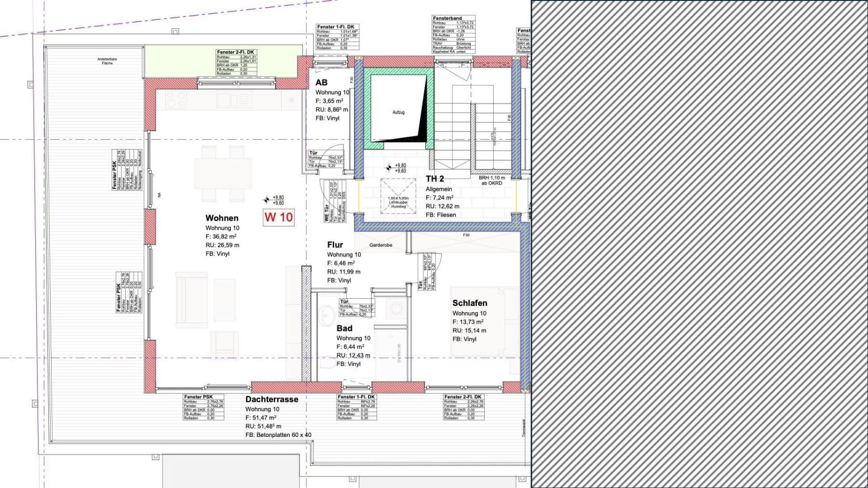The width and height of the screenshot is (868, 488).
Task: Click the "AB" storage room heading
Action: pyautogui.click(x=321, y=83)
